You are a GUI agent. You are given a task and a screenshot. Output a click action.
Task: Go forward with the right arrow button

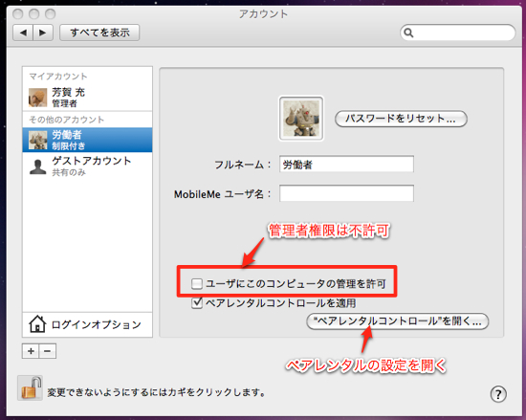[43, 33]
